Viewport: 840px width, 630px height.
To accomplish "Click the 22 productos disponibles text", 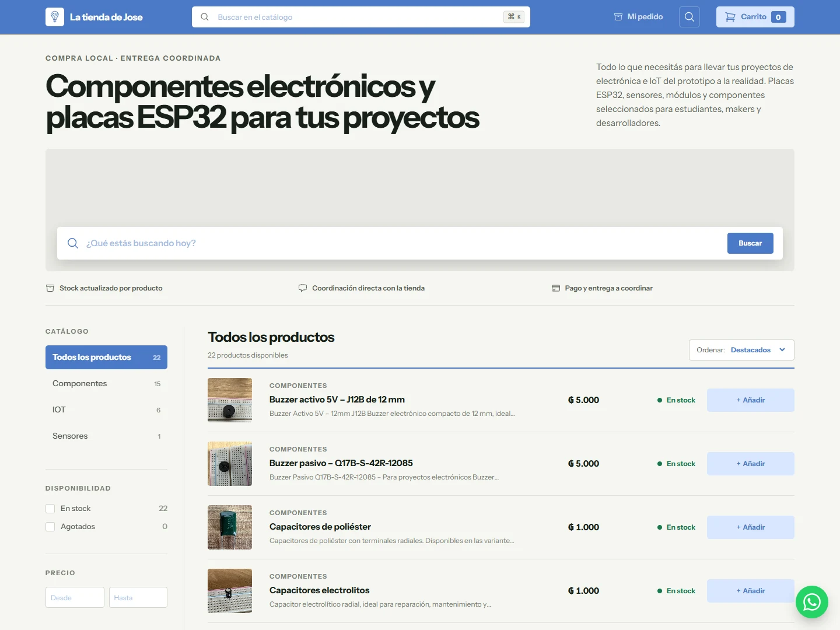I will [x=248, y=355].
